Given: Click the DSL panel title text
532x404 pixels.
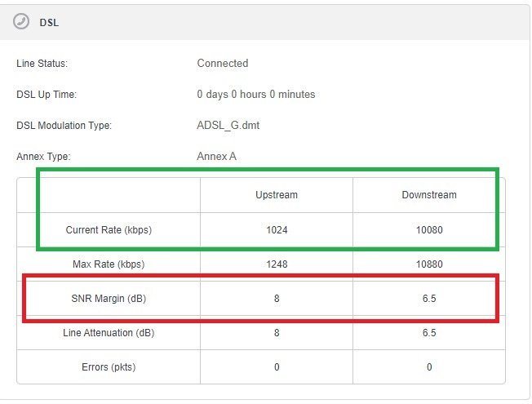Looking at the screenshot, I should (49, 23).
